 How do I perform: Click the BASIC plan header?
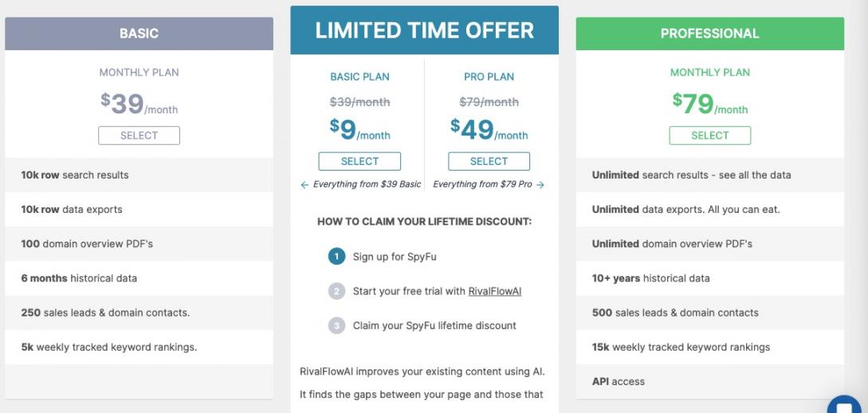pyautogui.click(x=139, y=33)
